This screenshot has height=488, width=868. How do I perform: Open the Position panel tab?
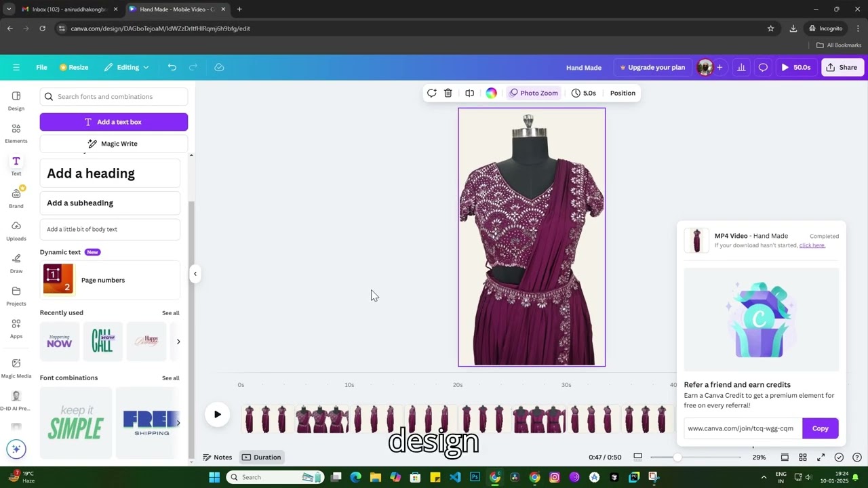tap(623, 93)
